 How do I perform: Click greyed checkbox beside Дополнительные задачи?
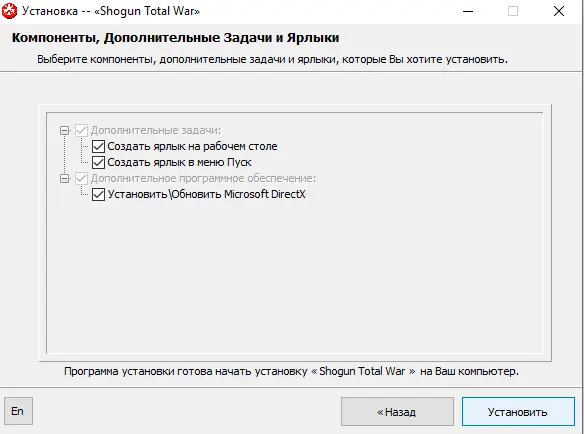coord(82,130)
